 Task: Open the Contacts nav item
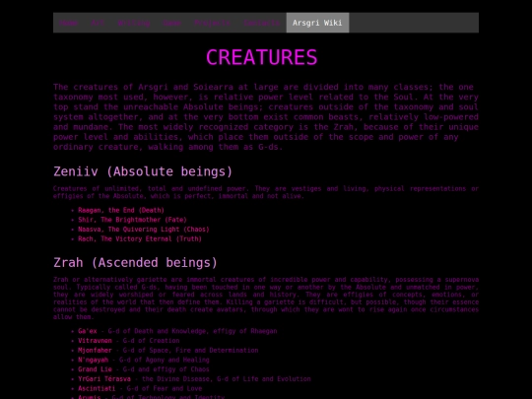pos(262,23)
